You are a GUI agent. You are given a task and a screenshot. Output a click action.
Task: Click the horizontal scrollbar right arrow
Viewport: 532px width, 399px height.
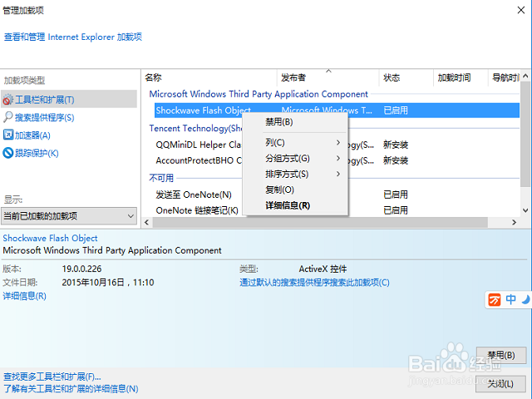pos(515,222)
